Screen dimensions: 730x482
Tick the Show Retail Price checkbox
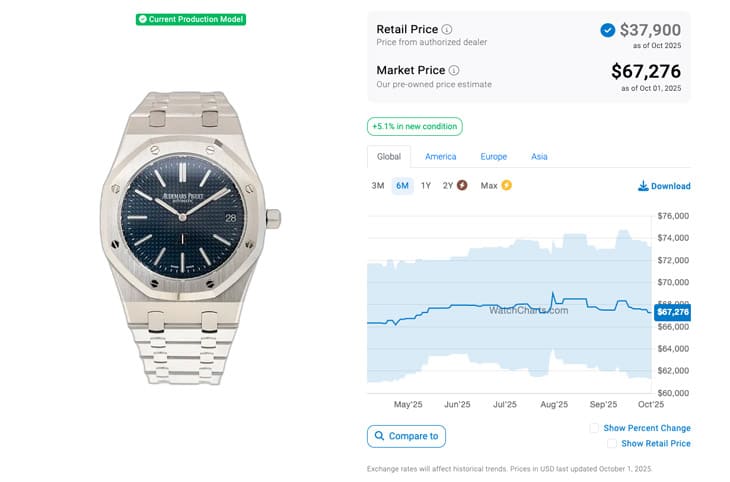[612, 443]
